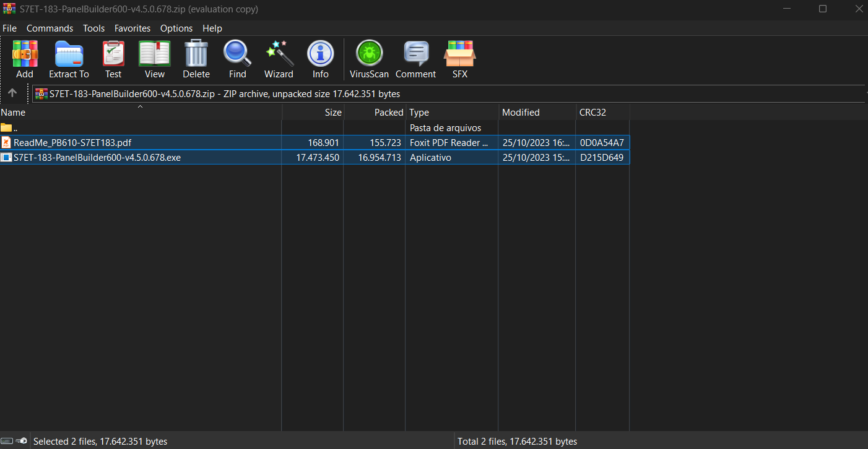Open the Extract To tool

(69, 59)
